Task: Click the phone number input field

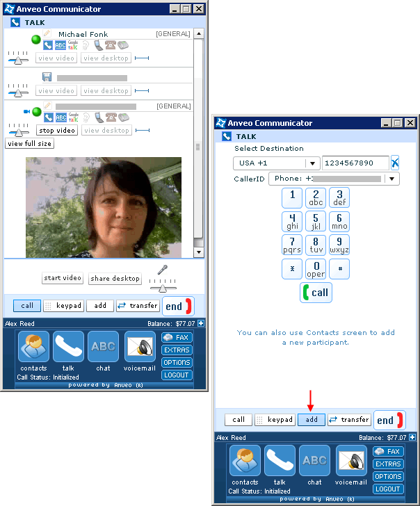Action: pos(355,163)
